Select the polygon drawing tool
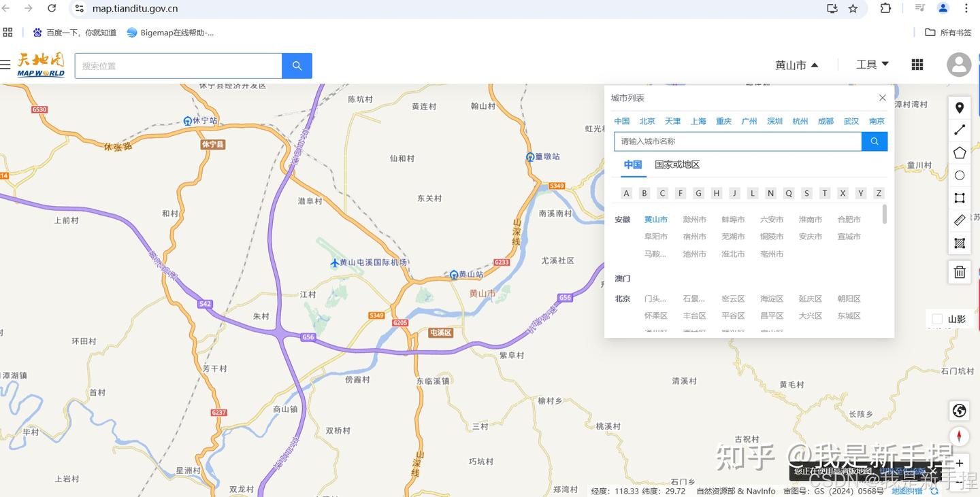The height and width of the screenshot is (497, 980). [x=959, y=152]
